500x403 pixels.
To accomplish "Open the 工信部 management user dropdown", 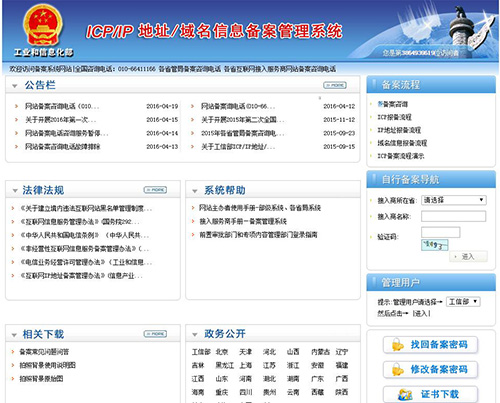I will pyautogui.click(x=463, y=302).
